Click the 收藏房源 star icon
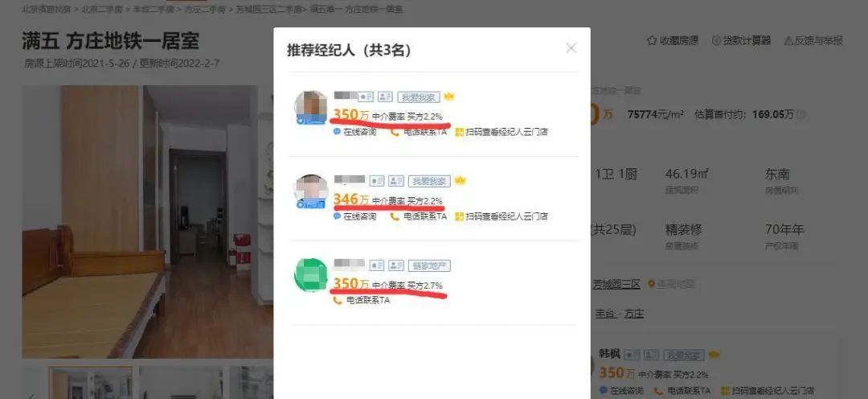This screenshot has height=399, width=868. pyautogui.click(x=652, y=40)
